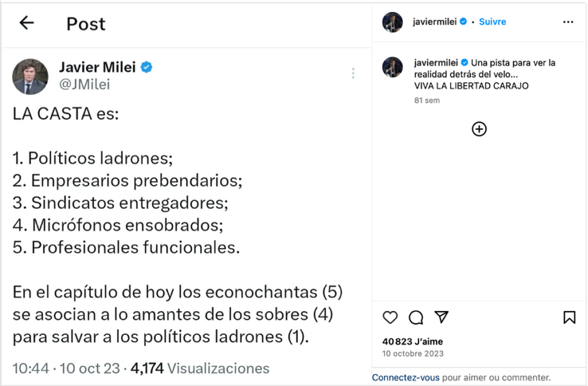588x386 pixels.
Task: Open comments with the speech bubble icon
Action: [416, 317]
